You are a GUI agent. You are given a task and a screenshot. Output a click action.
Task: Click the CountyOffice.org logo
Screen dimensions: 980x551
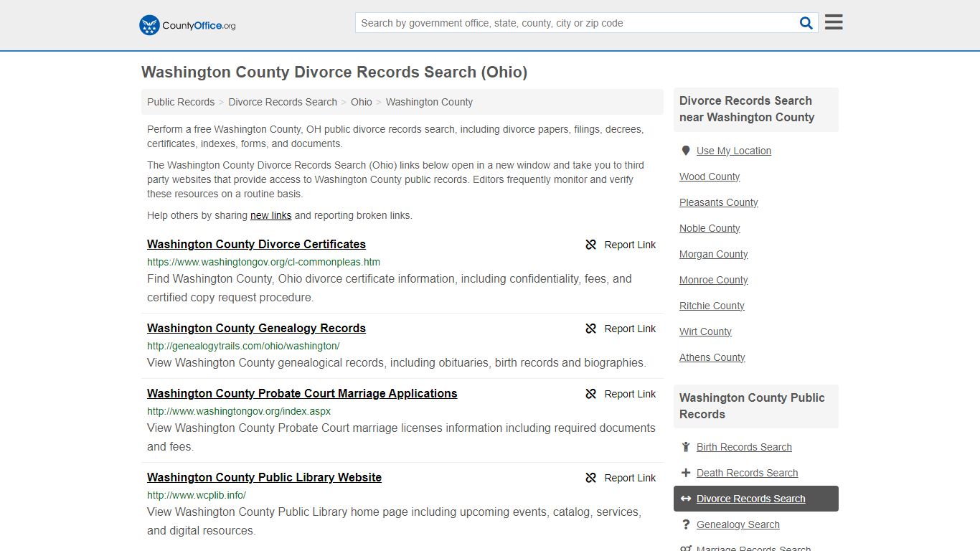(x=187, y=25)
